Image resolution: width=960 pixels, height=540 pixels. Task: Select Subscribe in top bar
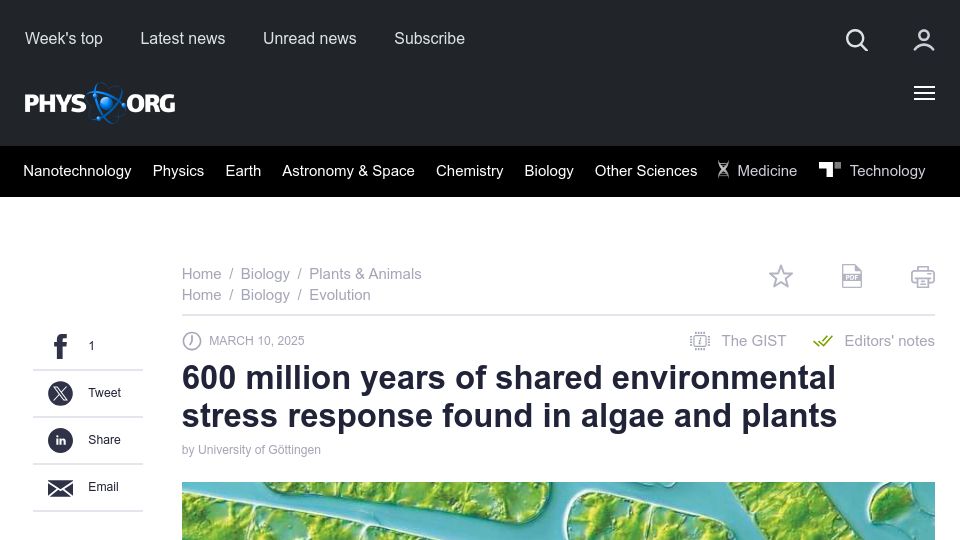point(429,39)
